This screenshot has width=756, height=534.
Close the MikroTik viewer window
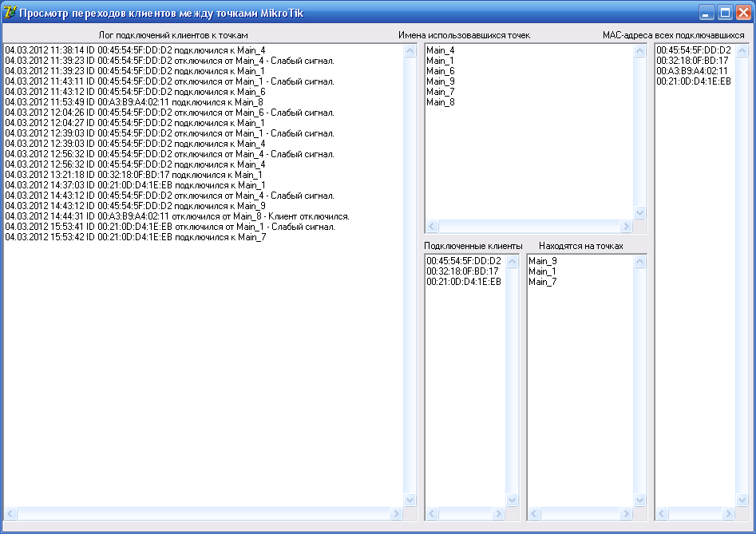743,13
